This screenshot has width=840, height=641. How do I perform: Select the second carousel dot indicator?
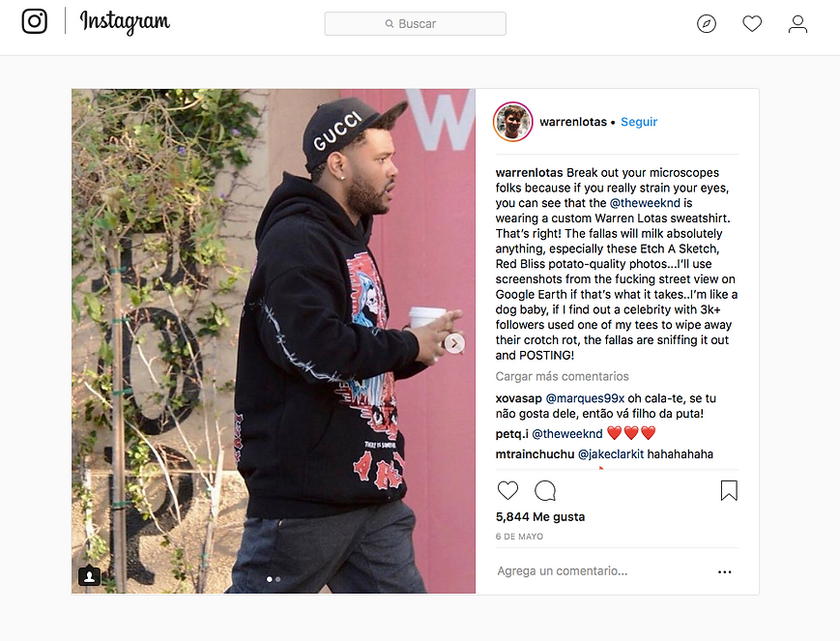pos(277,579)
